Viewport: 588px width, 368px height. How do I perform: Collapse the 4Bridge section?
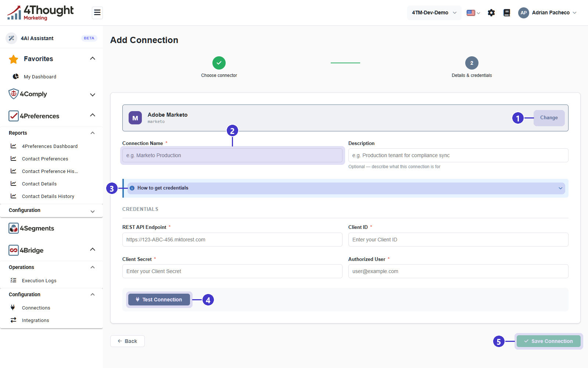[93, 250]
